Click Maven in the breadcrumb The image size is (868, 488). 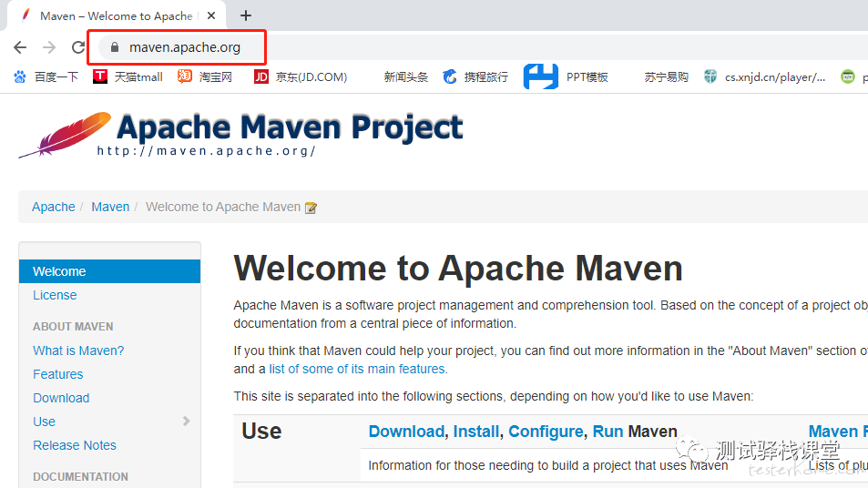[110, 207]
